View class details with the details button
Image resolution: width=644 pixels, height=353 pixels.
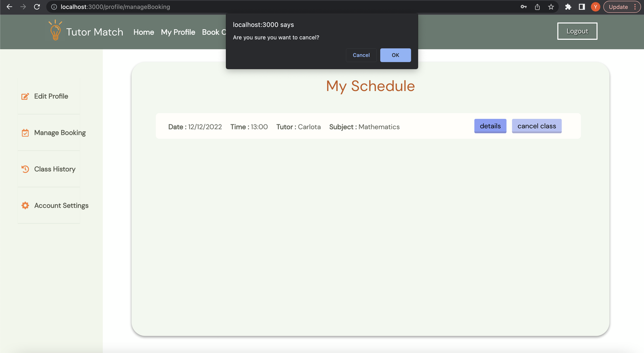click(x=490, y=126)
